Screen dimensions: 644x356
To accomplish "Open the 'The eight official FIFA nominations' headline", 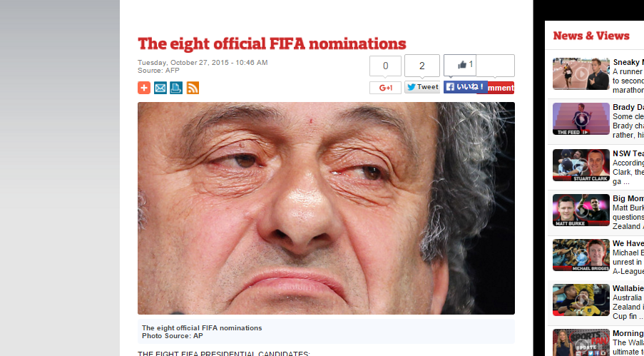I will coord(272,44).
